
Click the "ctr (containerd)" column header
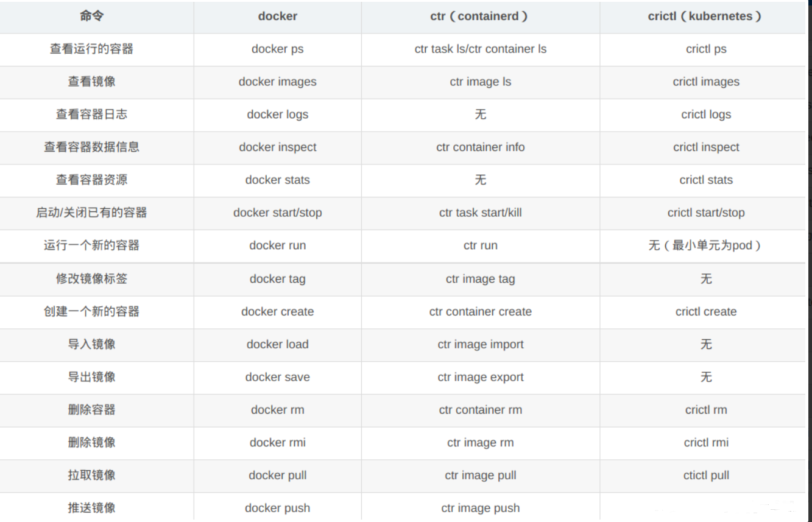pos(480,16)
